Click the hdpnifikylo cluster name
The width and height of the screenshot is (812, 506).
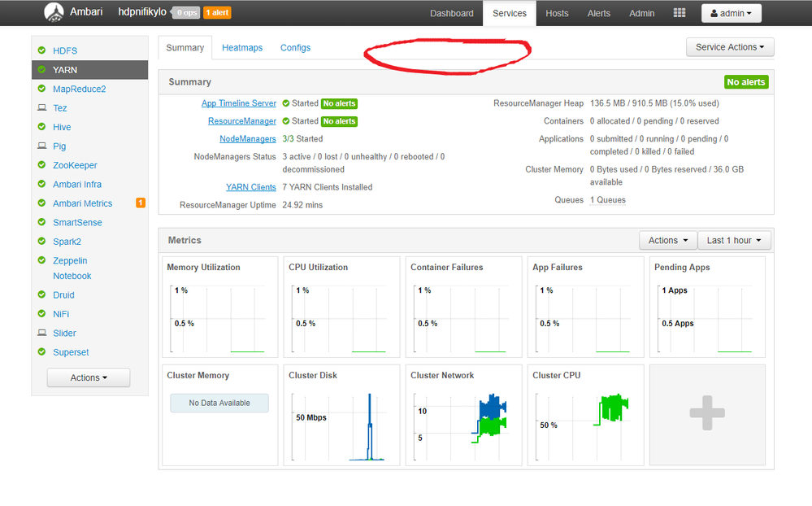(142, 12)
